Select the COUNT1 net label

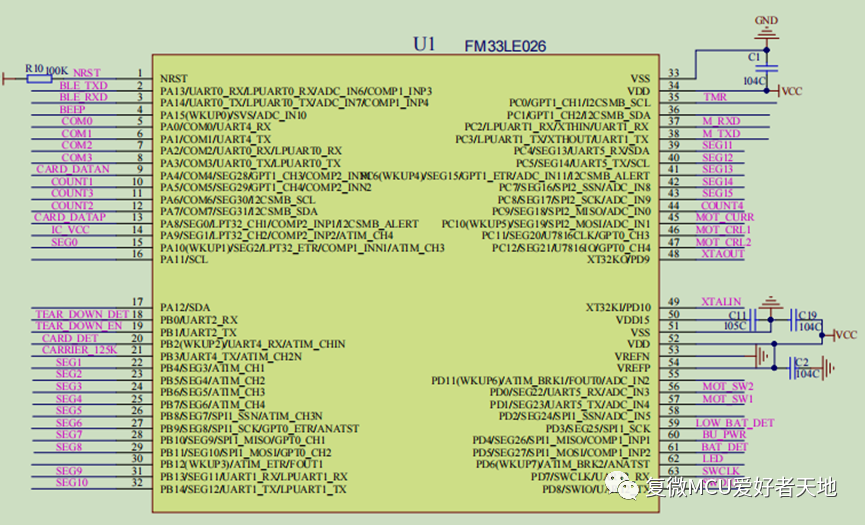pyautogui.click(x=72, y=181)
